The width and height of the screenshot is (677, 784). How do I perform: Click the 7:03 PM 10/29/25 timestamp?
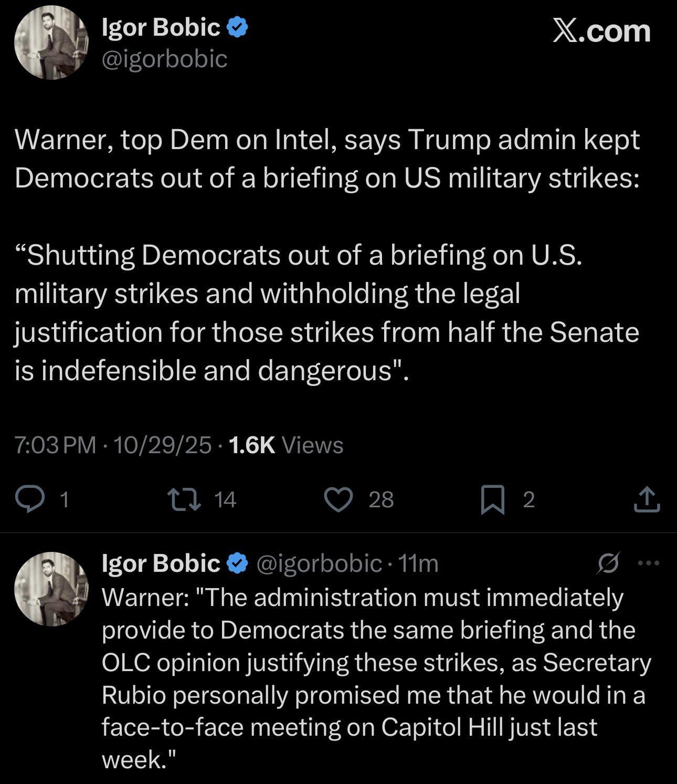(x=113, y=445)
